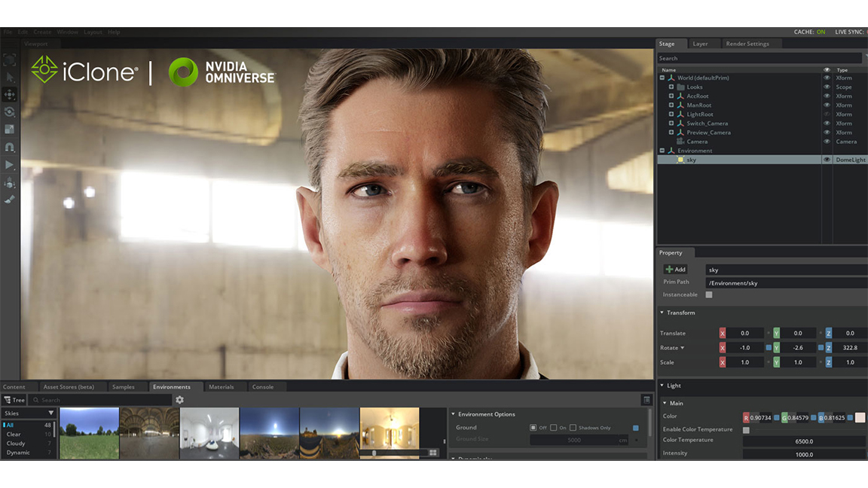The image size is (868, 488).
Task: Expand the AccRoot tree node
Action: point(671,96)
